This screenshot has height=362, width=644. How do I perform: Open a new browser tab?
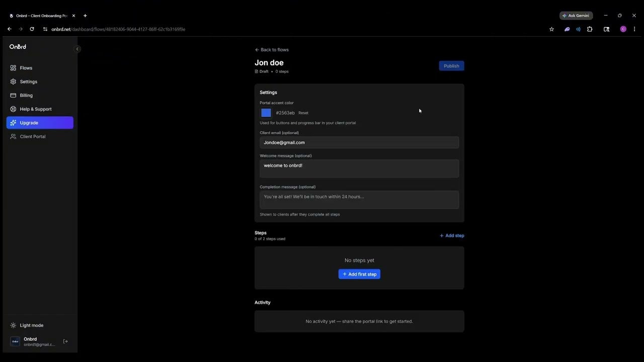click(x=85, y=16)
